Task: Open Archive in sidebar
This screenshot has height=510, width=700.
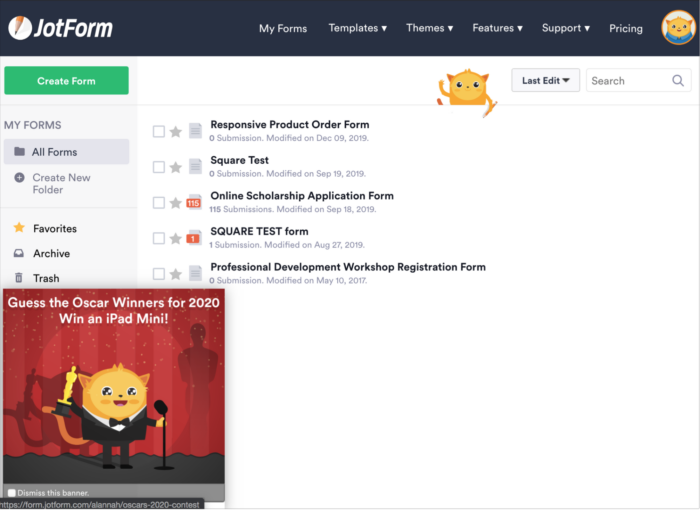Action: tap(51, 253)
